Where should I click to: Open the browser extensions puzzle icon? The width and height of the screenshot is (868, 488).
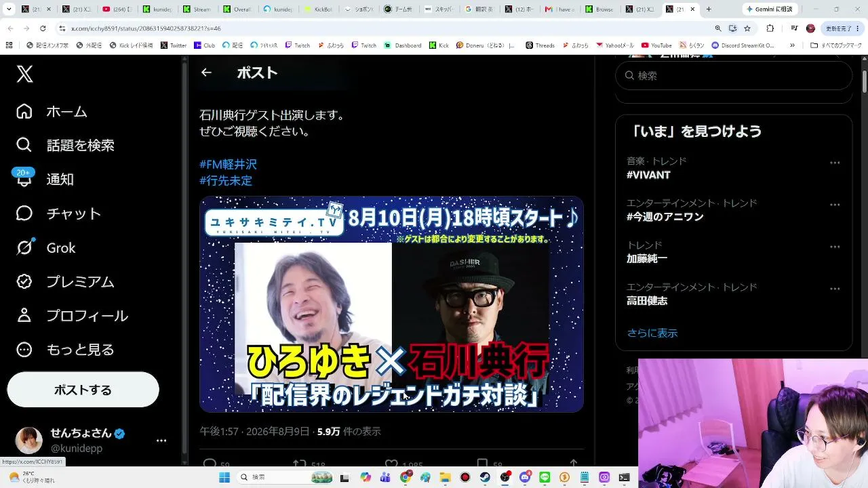(770, 28)
